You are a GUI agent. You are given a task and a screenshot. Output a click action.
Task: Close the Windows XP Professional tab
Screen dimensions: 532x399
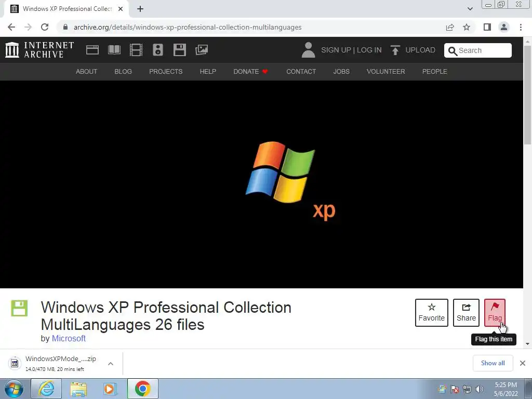[121, 9]
